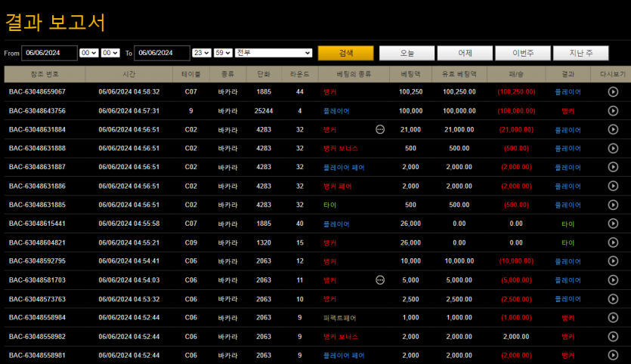
Task: Click the 결과 column header
Action: pyautogui.click(x=568, y=74)
